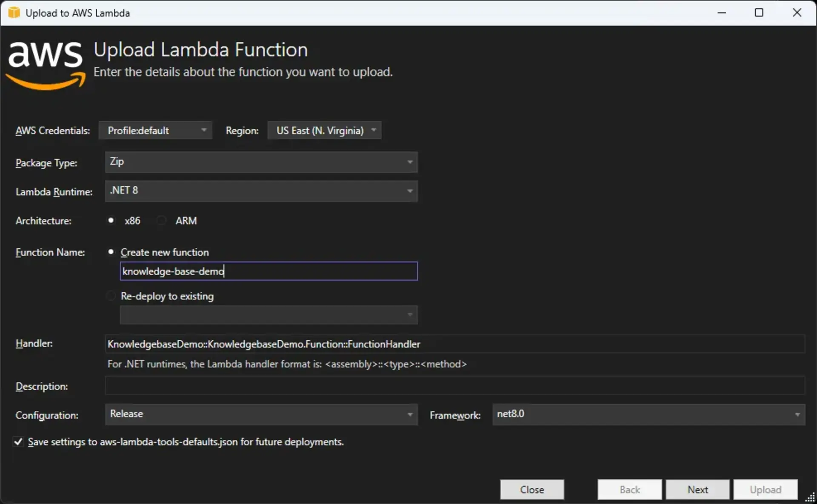The image size is (817, 504).
Task: Click the Close button
Action: (x=531, y=490)
